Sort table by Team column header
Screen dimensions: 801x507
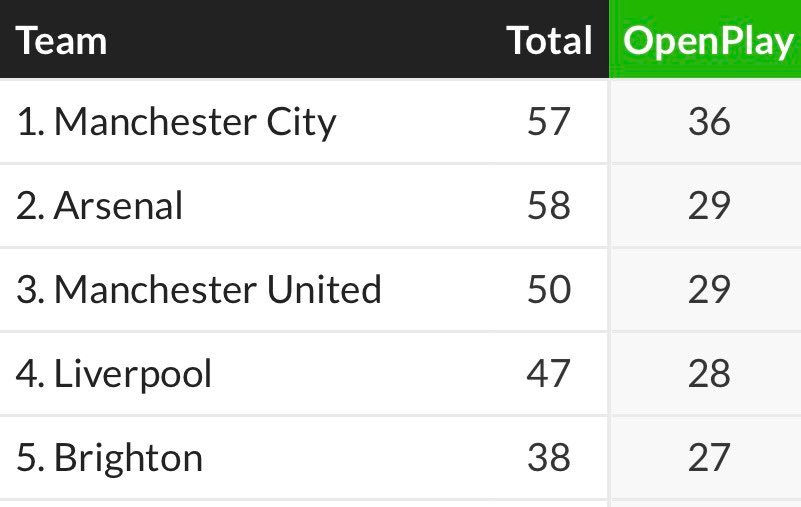pos(62,41)
